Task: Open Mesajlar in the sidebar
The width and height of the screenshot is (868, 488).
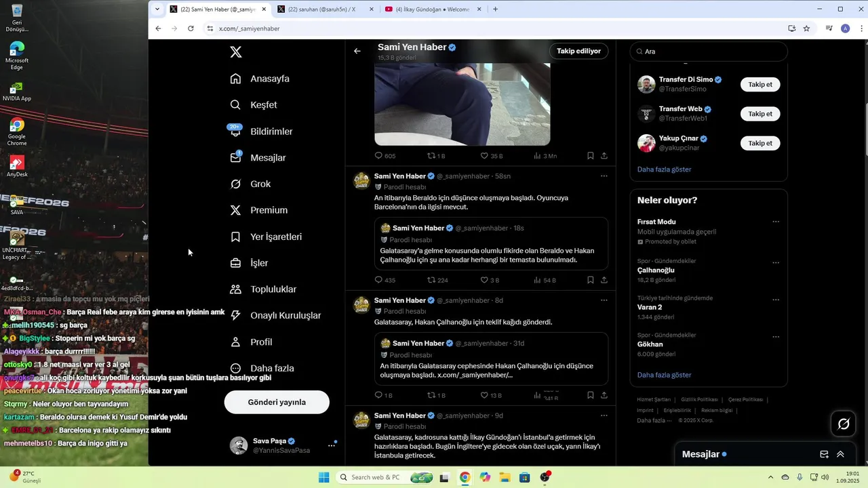Action: pos(258,158)
